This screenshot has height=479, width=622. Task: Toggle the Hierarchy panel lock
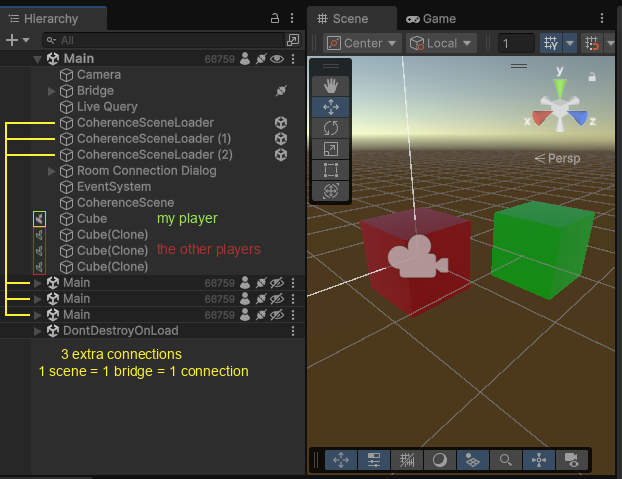(275, 18)
